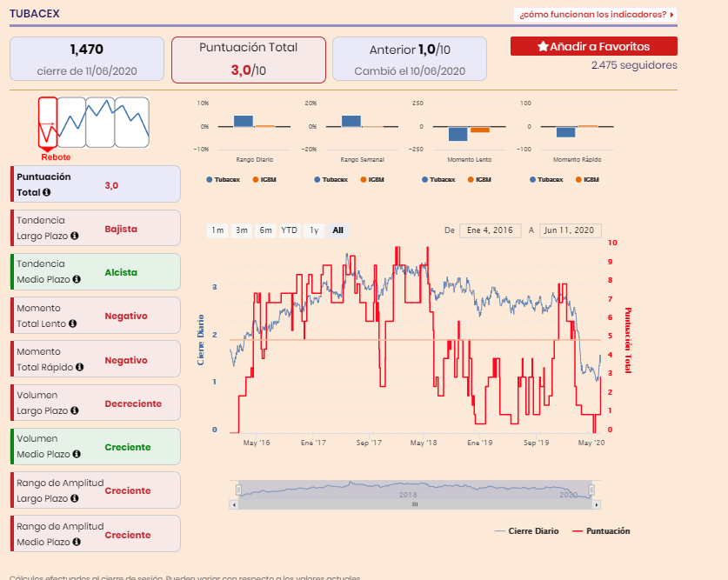Click the navigator left handle

238,490
